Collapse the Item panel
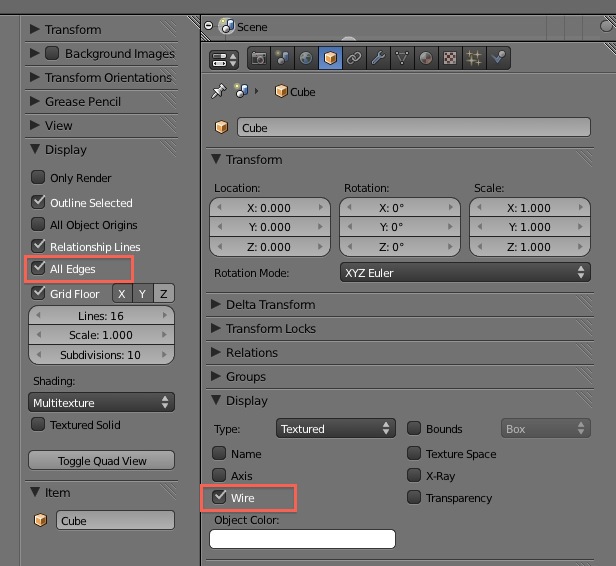The height and width of the screenshot is (566, 616). click(x=35, y=492)
